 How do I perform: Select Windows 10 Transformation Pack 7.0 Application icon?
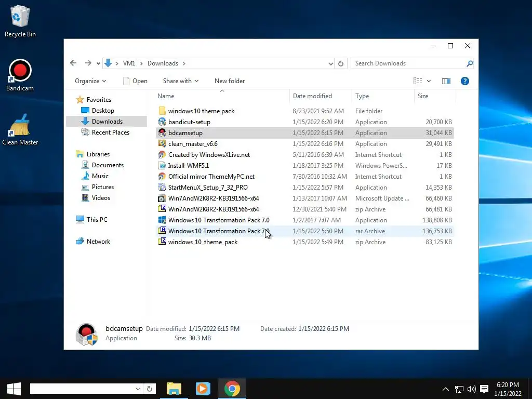click(x=162, y=220)
